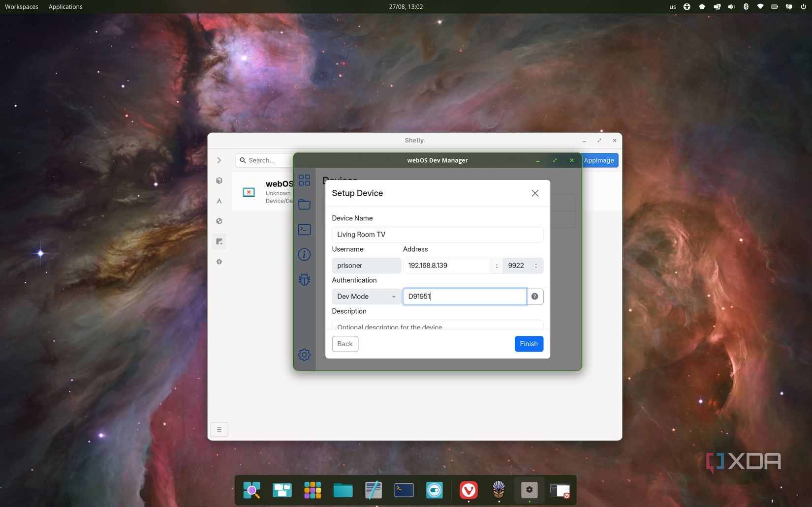812x507 pixels.
Task: Open the settings gear in webOS Dev Manager sidebar
Action: (x=304, y=355)
